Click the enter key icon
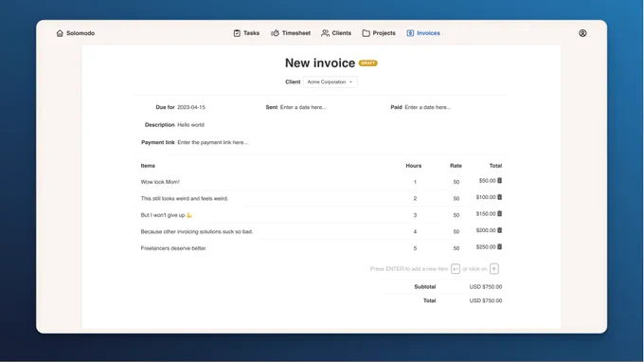This screenshot has width=644, height=362. click(456, 269)
